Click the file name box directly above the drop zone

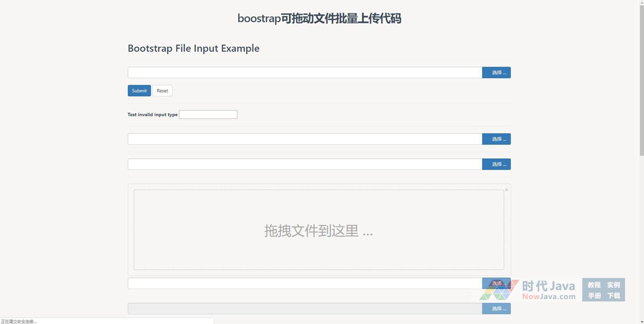tap(305, 164)
